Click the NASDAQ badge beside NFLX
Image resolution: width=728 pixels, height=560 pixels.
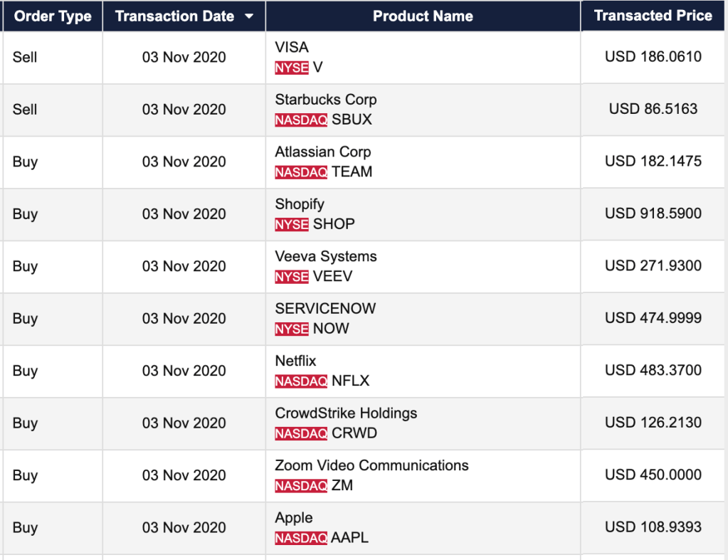click(x=301, y=381)
